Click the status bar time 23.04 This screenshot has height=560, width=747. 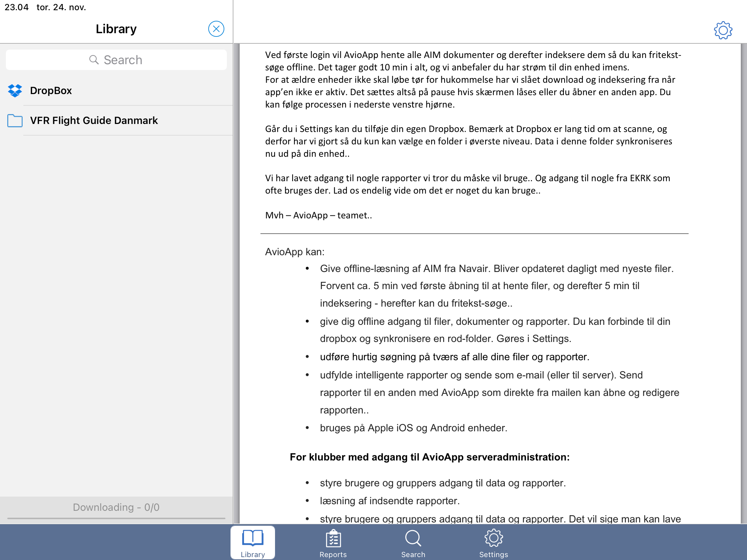click(16, 7)
